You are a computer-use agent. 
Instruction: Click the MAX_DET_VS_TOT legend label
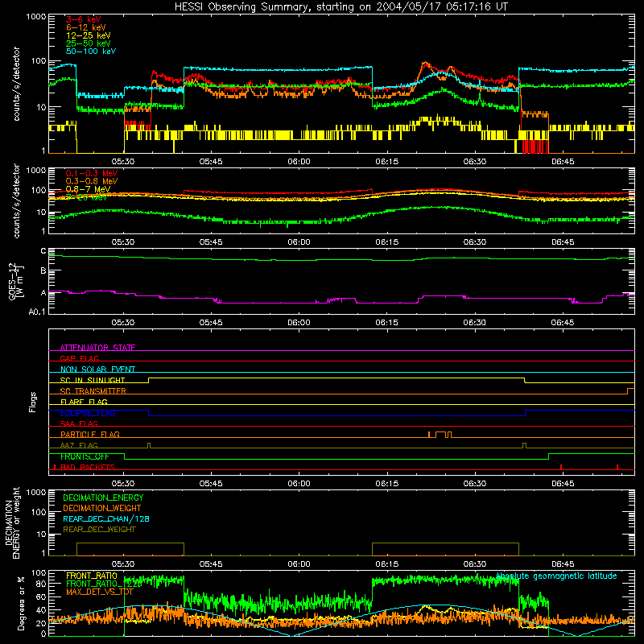pos(99,592)
